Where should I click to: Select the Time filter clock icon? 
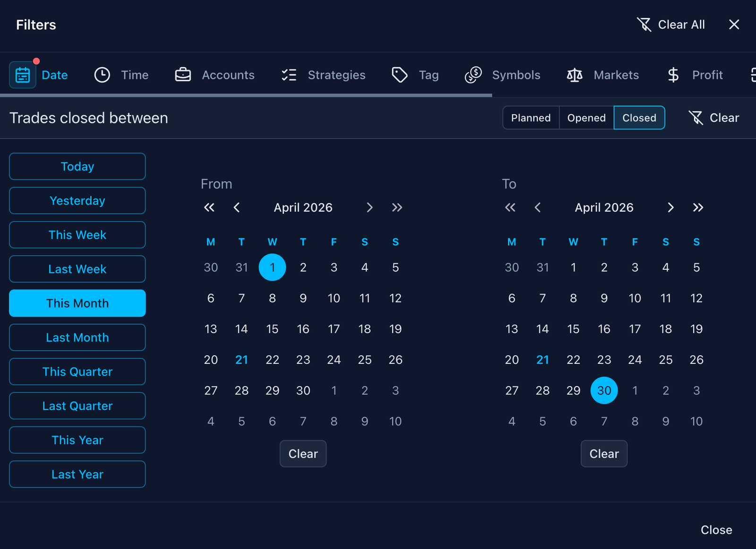[x=102, y=75]
